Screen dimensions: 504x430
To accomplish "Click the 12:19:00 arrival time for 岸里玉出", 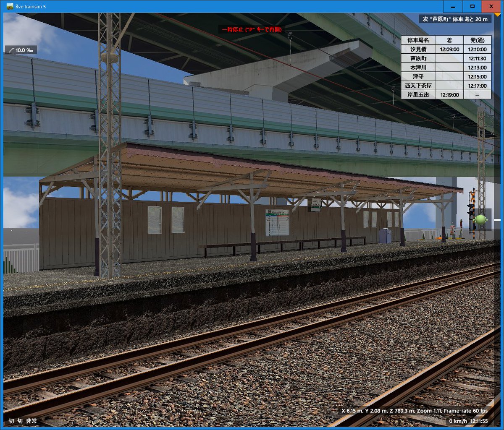I will [x=450, y=94].
